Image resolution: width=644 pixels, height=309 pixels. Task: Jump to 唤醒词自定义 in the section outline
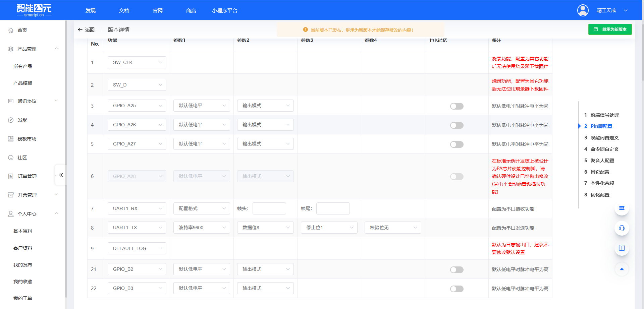(x=604, y=138)
